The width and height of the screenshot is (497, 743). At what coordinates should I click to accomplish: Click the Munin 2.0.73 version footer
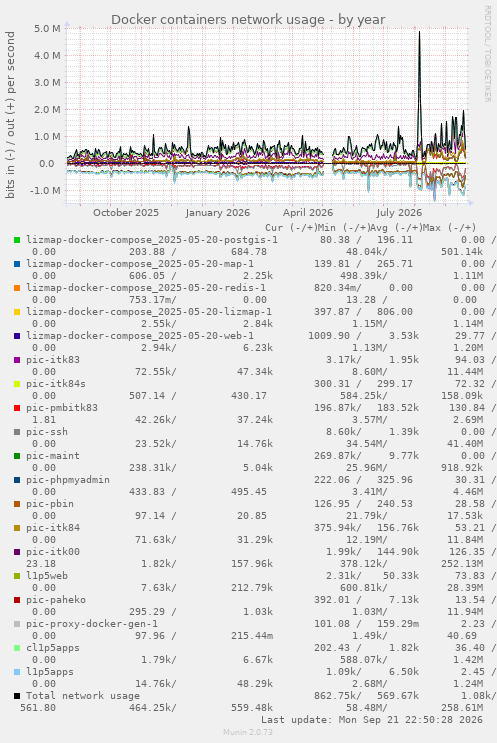point(248,732)
